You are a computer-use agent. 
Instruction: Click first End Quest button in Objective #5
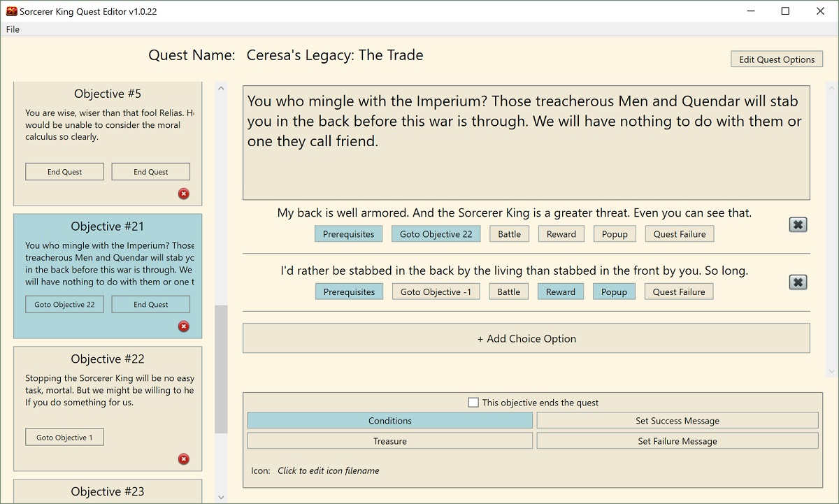point(64,172)
